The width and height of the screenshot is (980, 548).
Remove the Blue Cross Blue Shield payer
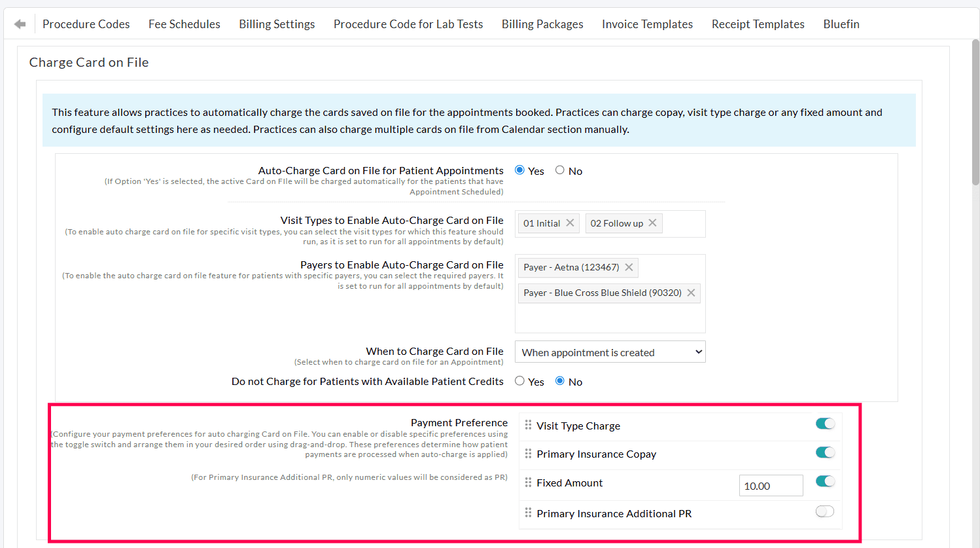[691, 293]
